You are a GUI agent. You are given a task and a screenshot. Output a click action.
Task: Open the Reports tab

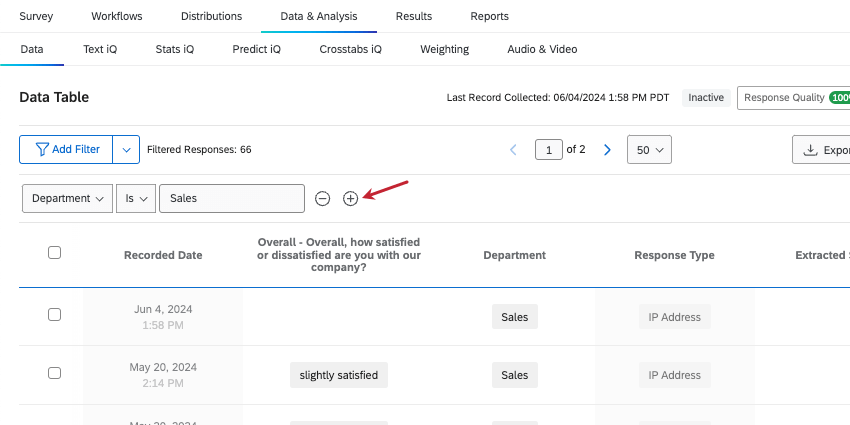click(490, 16)
